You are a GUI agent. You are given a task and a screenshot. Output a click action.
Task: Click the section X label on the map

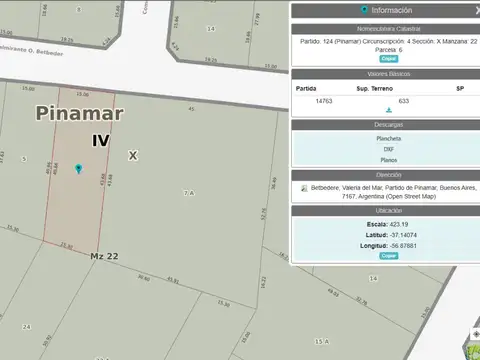(x=133, y=155)
